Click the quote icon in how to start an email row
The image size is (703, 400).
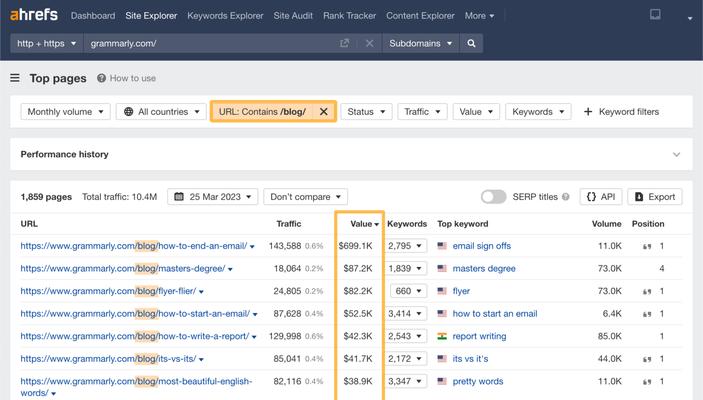[x=647, y=314]
